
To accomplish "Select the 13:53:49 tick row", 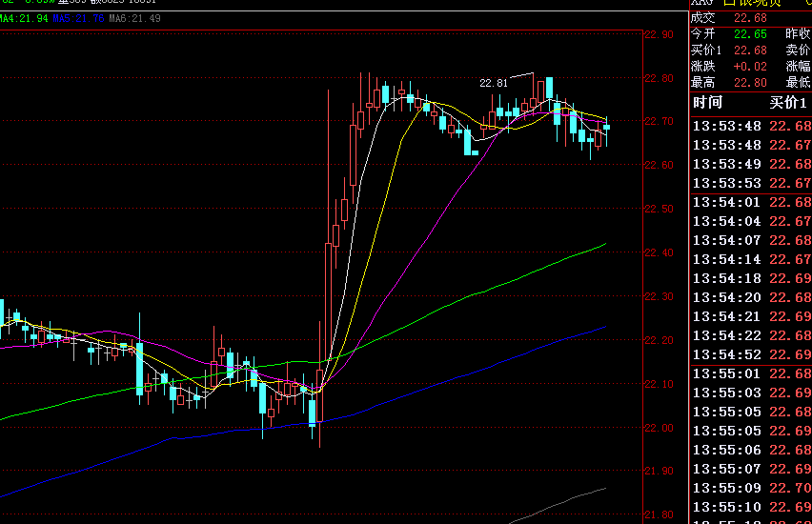I will coord(751,165).
